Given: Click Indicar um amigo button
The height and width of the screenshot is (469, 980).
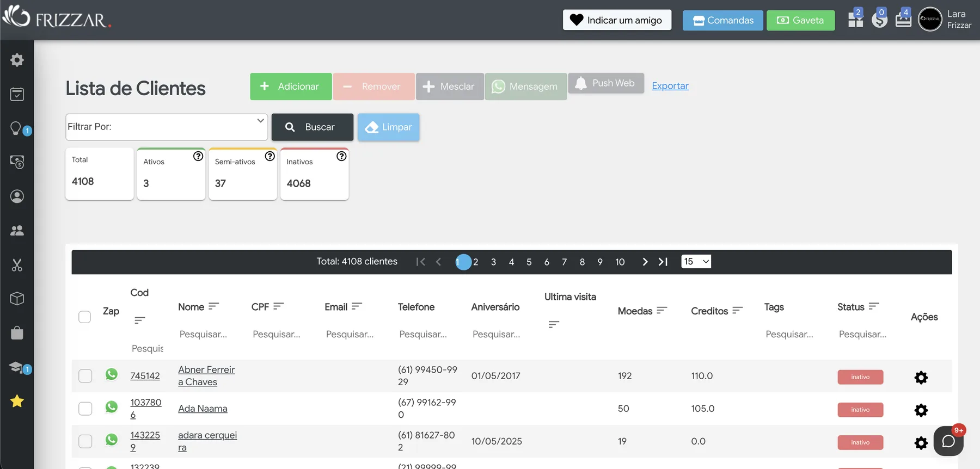Looking at the screenshot, I should [617, 20].
